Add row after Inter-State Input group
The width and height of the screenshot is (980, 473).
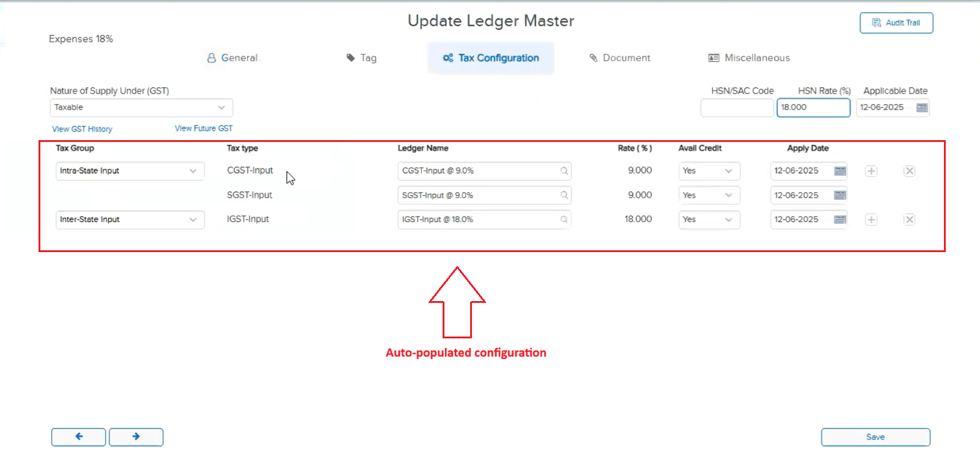coord(871,220)
